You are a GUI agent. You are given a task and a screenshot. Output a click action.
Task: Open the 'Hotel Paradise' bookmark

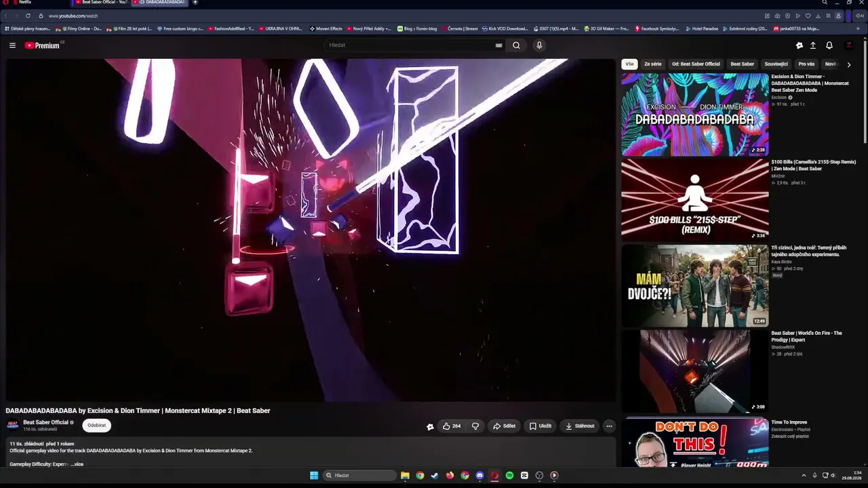coord(702,28)
